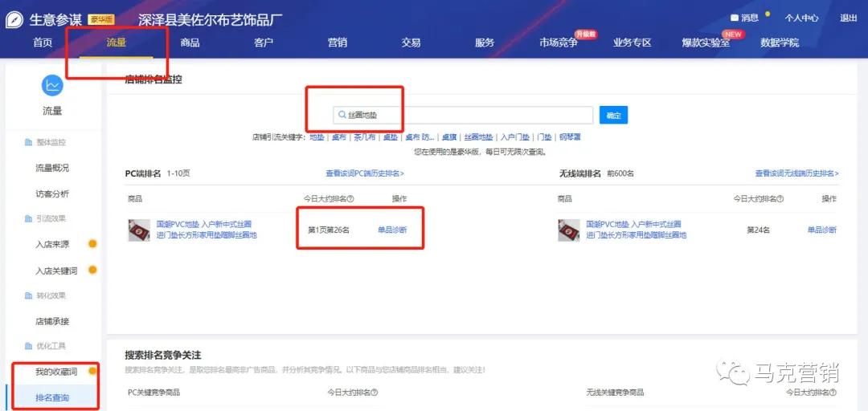Click the 流量 chart icon in sidebar
The image size is (868, 411).
pyautogui.click(x=52, y=84)
